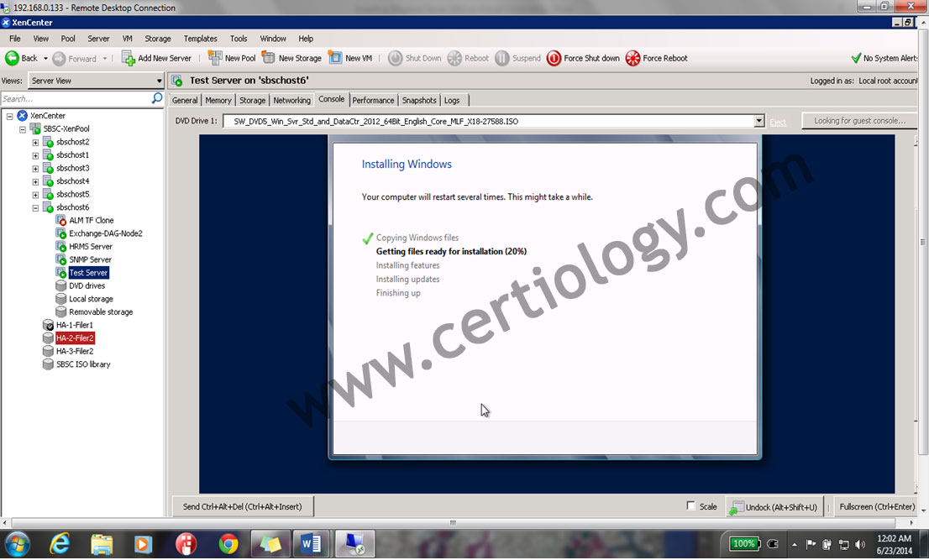Collapse the SBSC-XenPool tree node
929x560 pixels.
click(x=23, y=129)
